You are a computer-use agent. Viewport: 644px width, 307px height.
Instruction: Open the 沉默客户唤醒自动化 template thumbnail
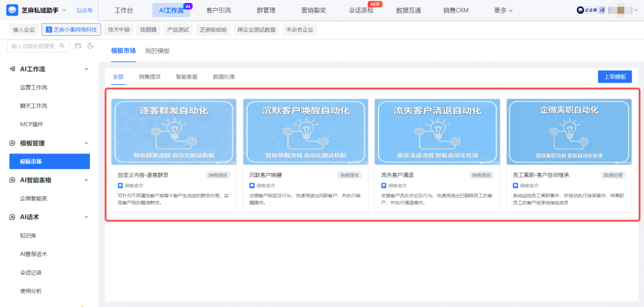306,131
